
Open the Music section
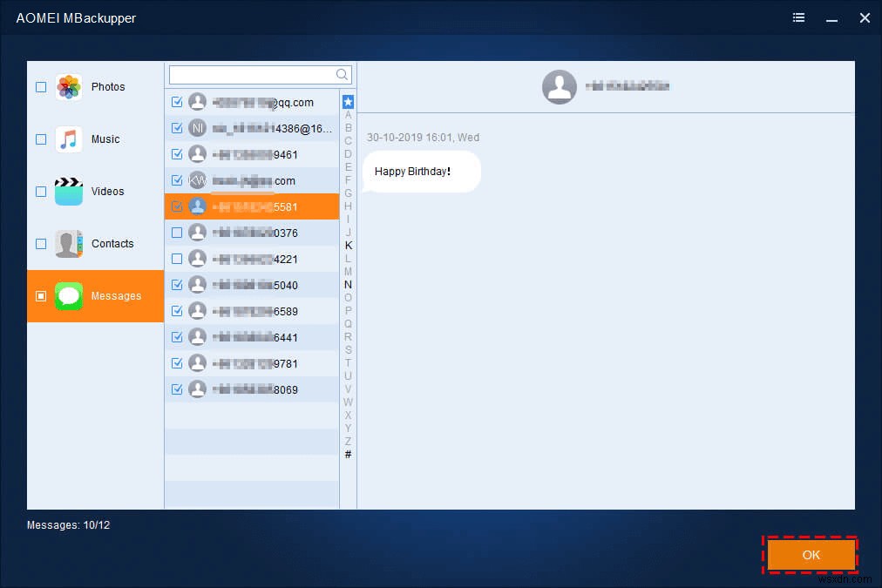pos(95,139)
